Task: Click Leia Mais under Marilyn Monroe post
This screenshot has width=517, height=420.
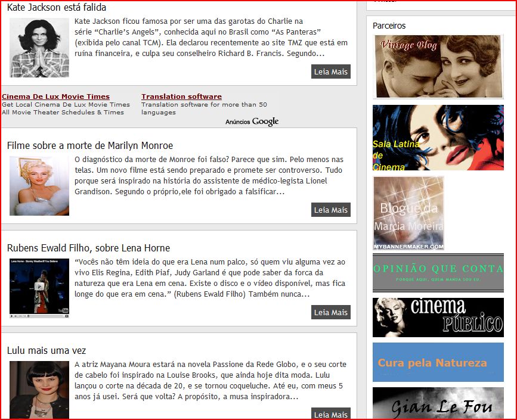Action: point(331,210)
